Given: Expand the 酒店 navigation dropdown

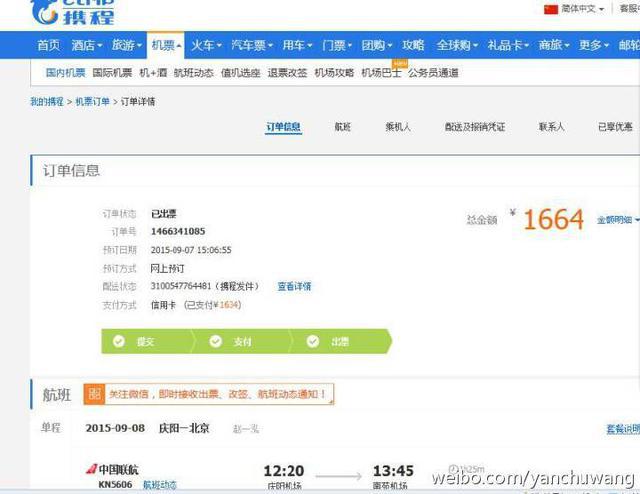Looking at the screenshot, I should 87,45.
